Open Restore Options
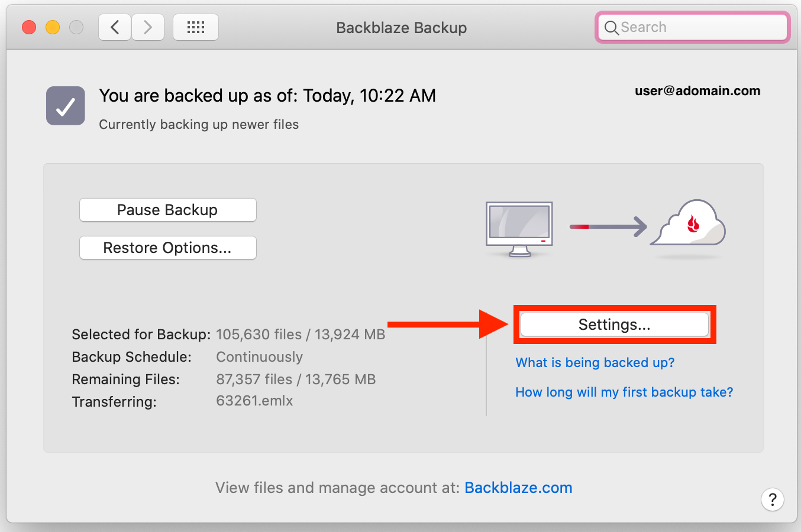801x532 pixels. pos(168,248)
